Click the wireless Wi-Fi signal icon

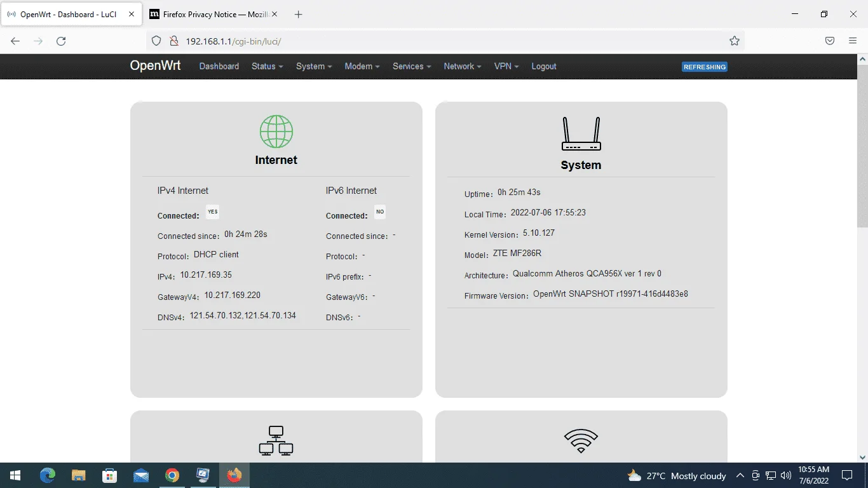click(581, 440)
